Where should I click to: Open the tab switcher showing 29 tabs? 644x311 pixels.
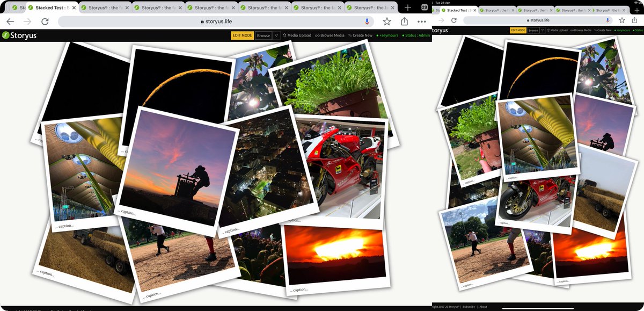click(425, 8)
